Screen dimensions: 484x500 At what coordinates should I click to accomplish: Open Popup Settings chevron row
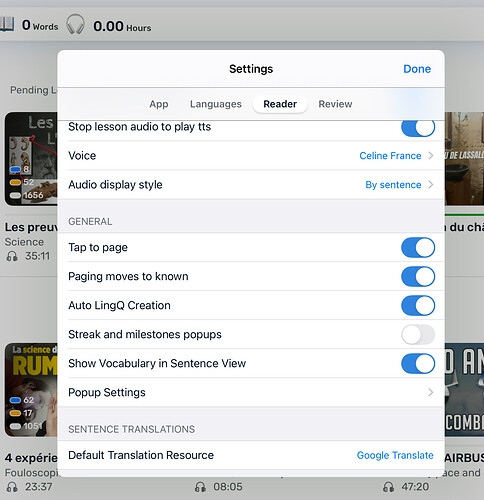click(251, 392)
